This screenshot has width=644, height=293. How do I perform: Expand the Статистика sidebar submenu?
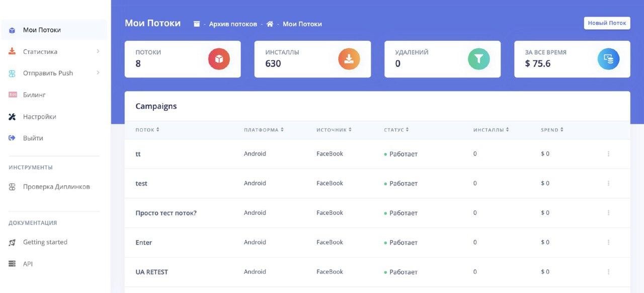point(98,51)
